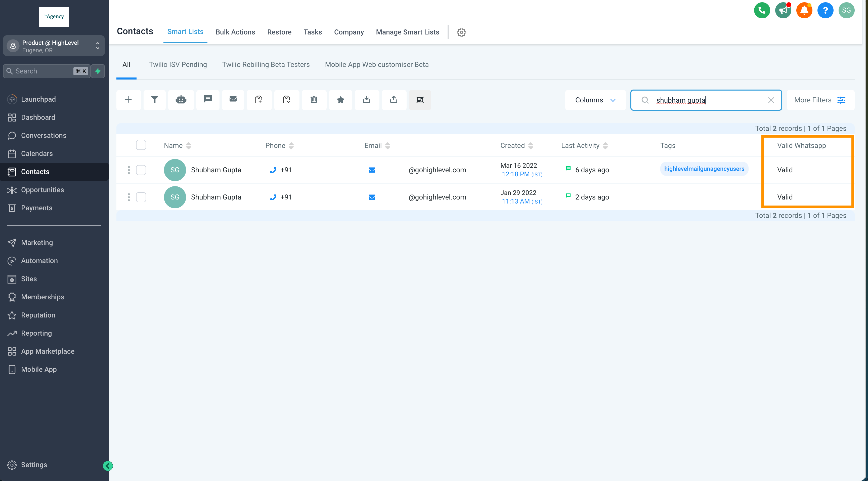Select Mobile App Web customiser Beta list

[377, 65]
